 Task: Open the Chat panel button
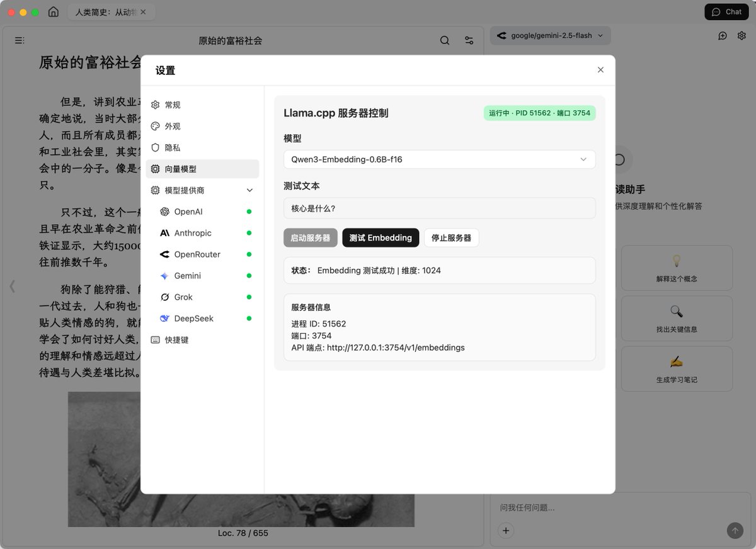726,12
